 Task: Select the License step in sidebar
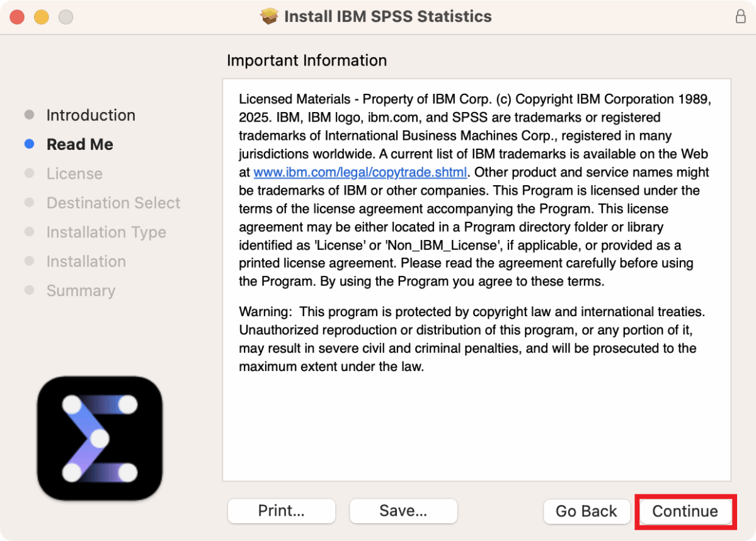[x=75, y=173]
